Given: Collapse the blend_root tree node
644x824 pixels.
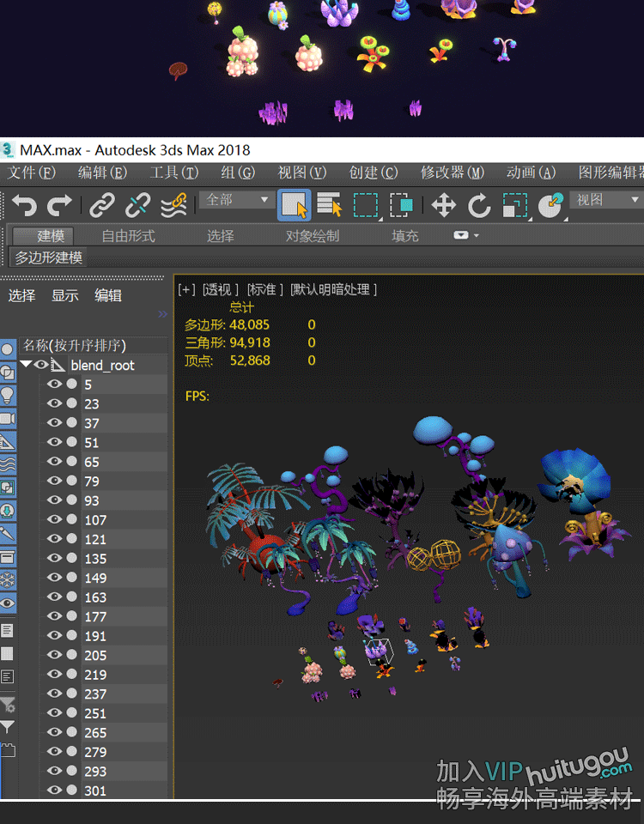Looking at the screenshot, I should (27, 365).
